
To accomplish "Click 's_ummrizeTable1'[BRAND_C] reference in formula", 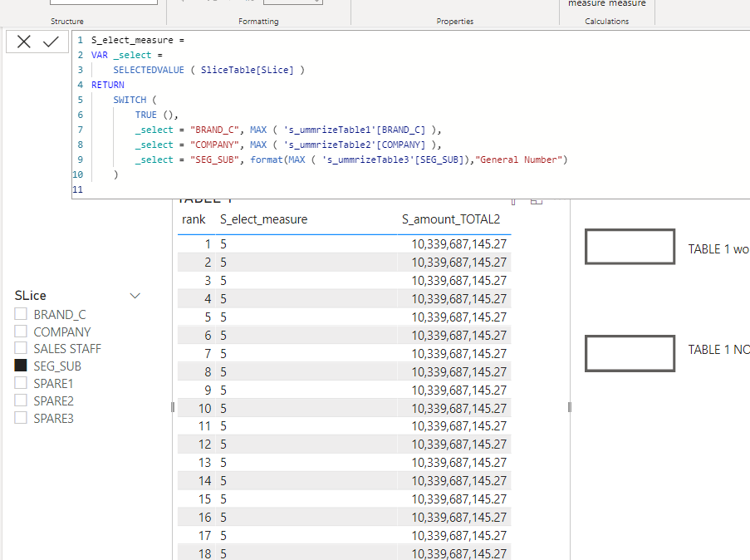I will click(355, 130).
